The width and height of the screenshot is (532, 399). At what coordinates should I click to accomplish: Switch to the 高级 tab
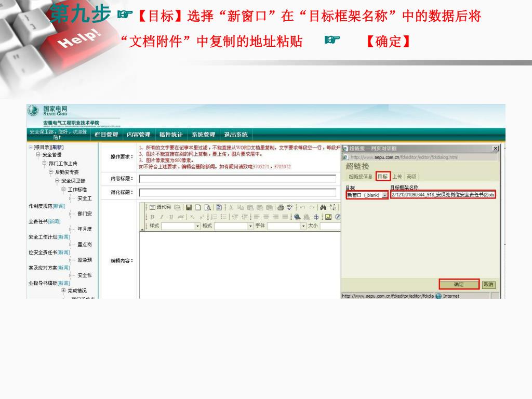[411, 177]
